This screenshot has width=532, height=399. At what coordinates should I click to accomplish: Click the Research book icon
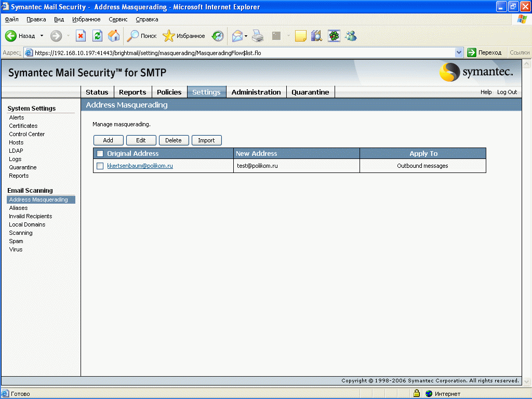[x=316, y=36]
